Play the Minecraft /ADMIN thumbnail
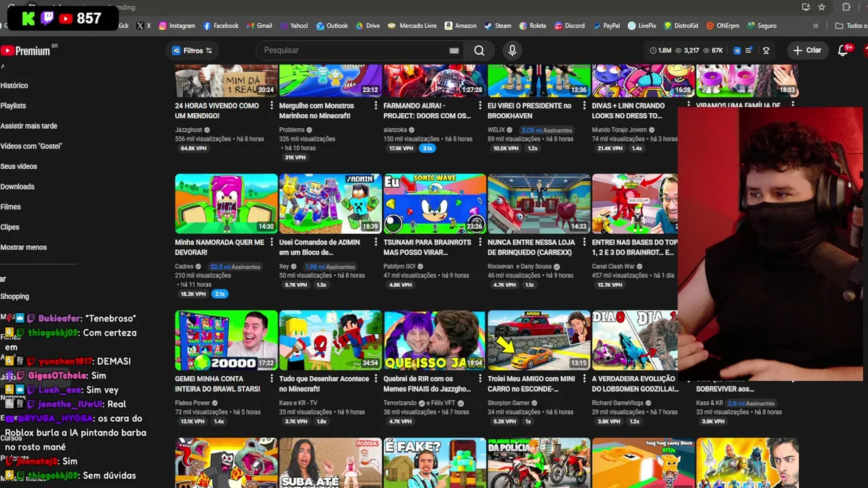Image resolution: width=868 pixels, height=488 pixels. coord(330,203)
